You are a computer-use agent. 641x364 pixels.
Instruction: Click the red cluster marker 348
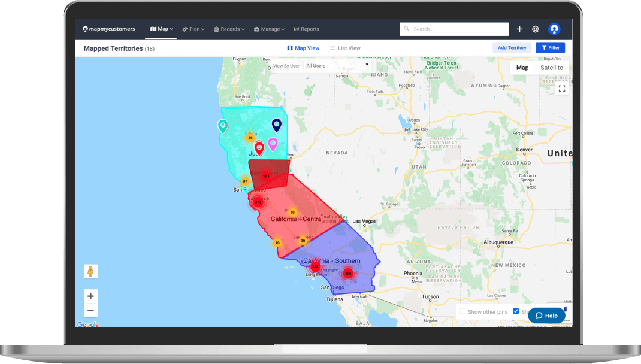coord(315,267)
